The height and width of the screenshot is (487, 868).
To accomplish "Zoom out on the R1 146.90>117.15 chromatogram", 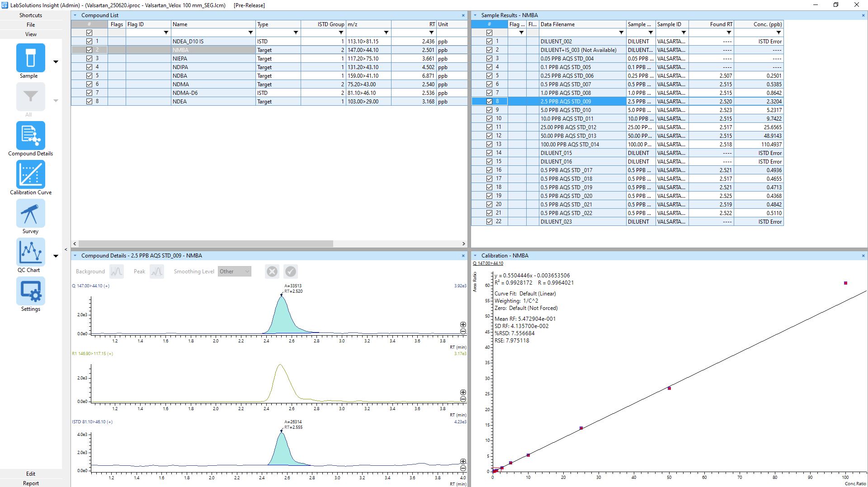I will coord(463,399).
